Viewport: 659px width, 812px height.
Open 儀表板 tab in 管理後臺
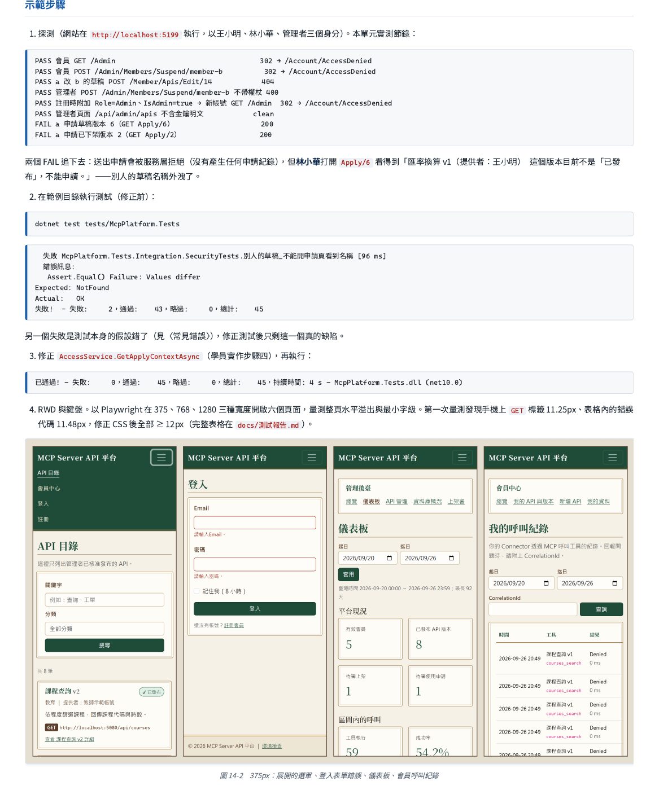[371, 501]
